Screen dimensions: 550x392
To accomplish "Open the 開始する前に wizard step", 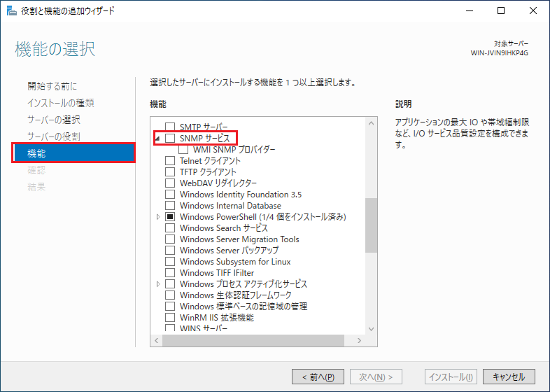I will [x=52, y=86].
